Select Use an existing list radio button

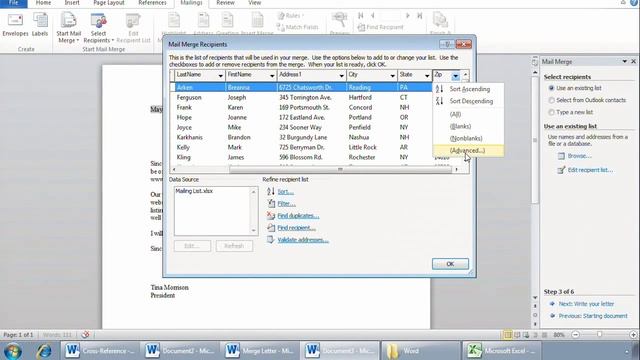551,88
